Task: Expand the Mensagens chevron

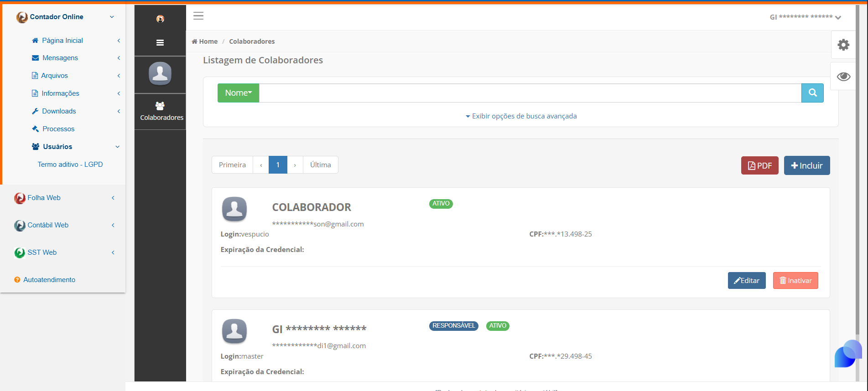Action: pyautogui.click(x=119, y=58)
